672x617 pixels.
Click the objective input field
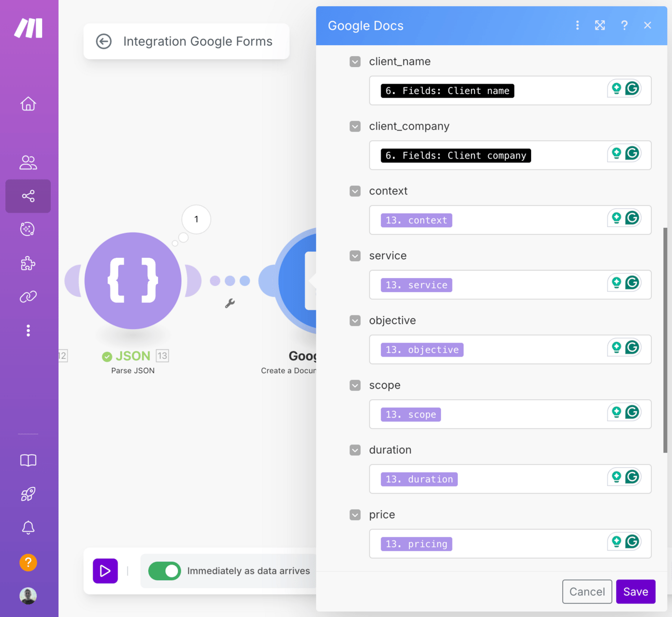click(510, 349)
